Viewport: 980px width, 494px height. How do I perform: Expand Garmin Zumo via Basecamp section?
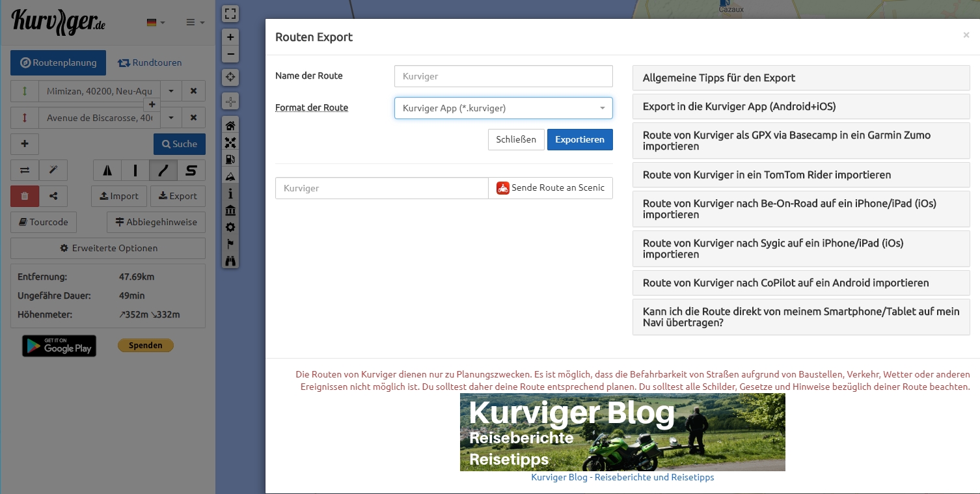[x=801, y=141]
